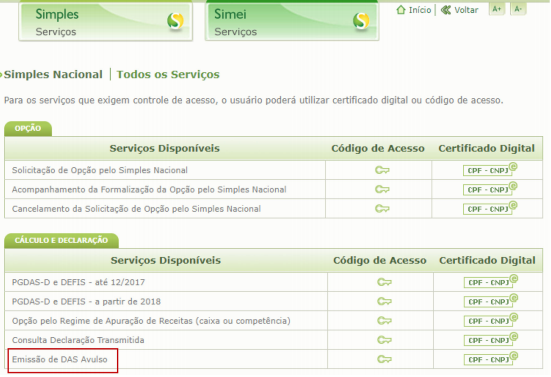Click Serviços Disponíveis header in OPÇÃO table
Viewport: 551px width, 377px height.
164,149
